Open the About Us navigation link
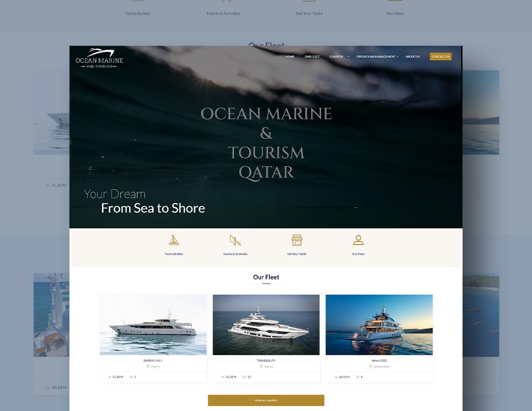532x411 pixels. [x=413, y=57]
